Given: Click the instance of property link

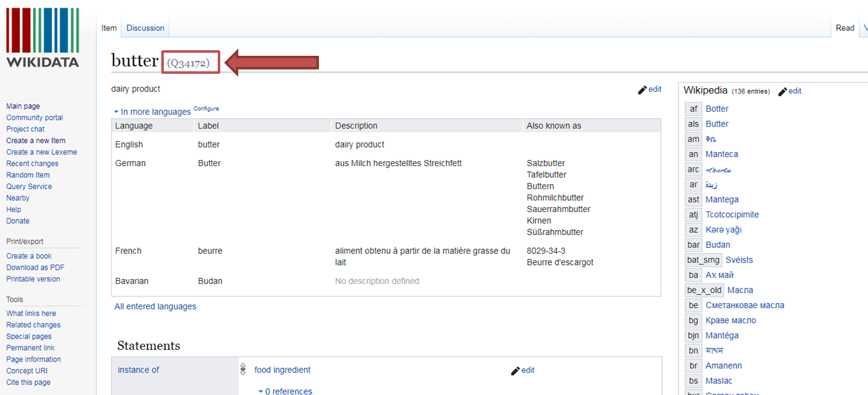Looking at the screenshot, I should point(138,370).
